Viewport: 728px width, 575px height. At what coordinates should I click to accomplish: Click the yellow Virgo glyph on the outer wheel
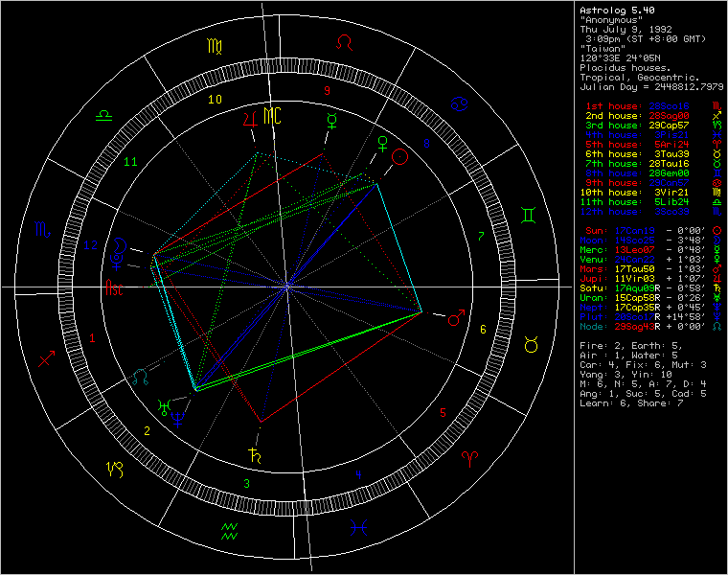tap(215, 46)
